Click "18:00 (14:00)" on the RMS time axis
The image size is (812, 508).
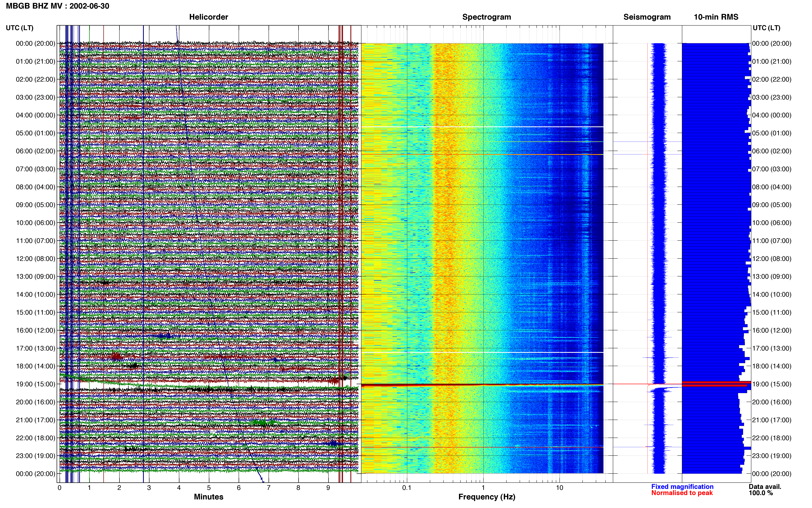point(772,366)
